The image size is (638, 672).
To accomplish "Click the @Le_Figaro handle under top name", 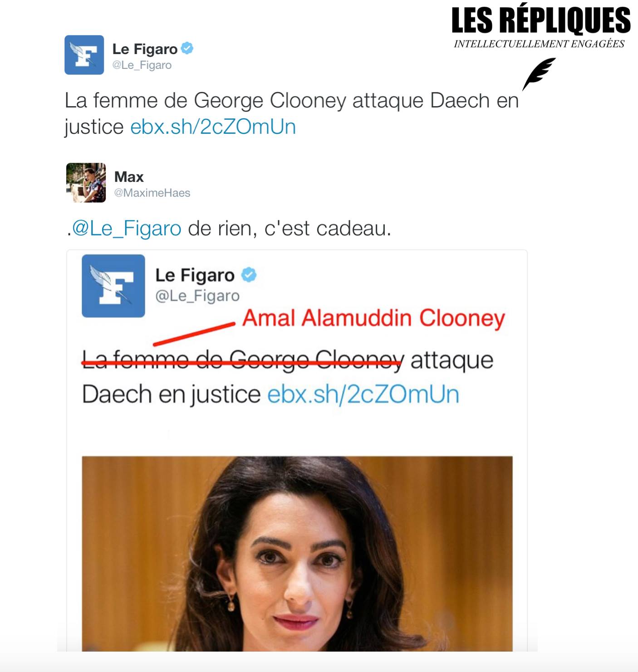I will point(142,65).
